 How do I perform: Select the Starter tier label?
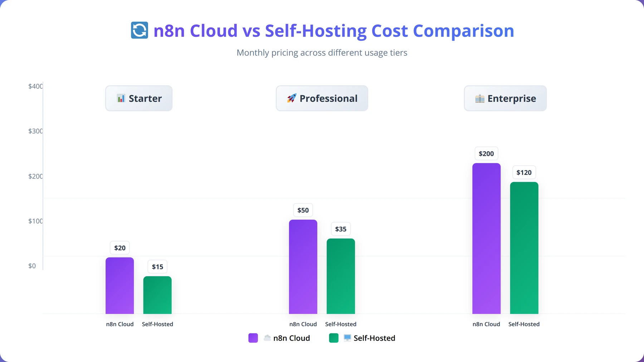pos(139,98)
